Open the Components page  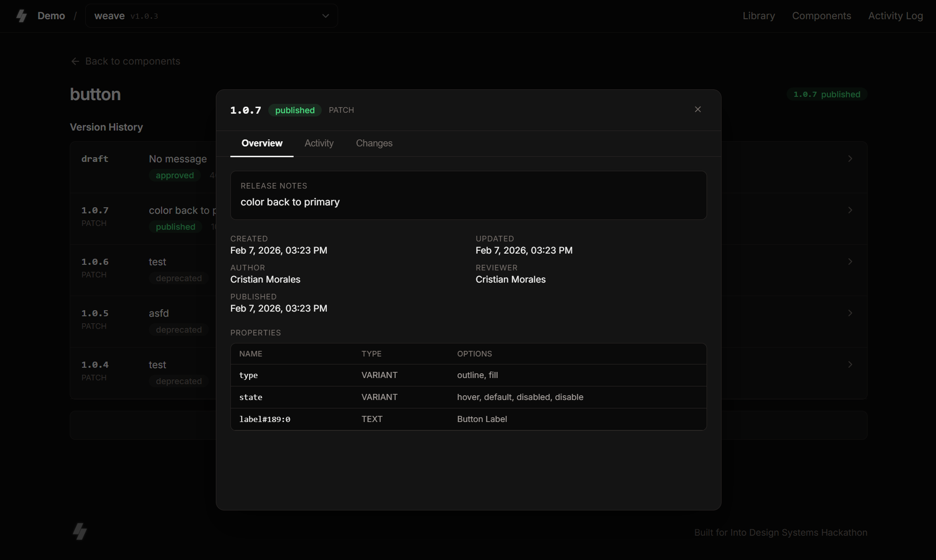(821, 16)
